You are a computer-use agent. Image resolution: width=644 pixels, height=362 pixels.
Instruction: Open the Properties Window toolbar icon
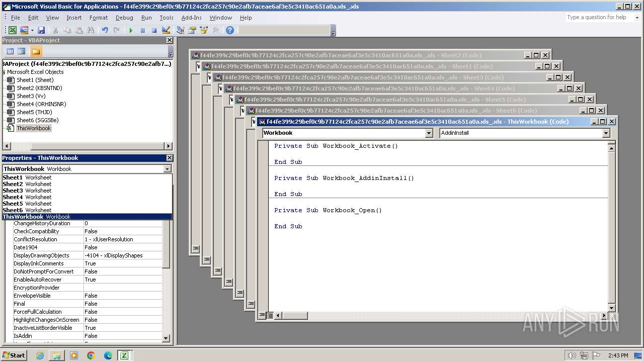(x=192, y=30)
